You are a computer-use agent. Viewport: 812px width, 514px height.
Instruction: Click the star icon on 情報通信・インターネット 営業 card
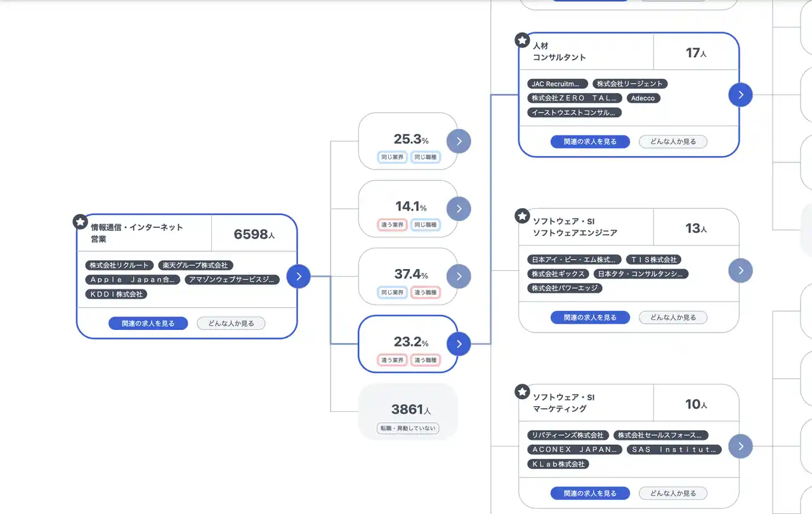click(80, 222)
